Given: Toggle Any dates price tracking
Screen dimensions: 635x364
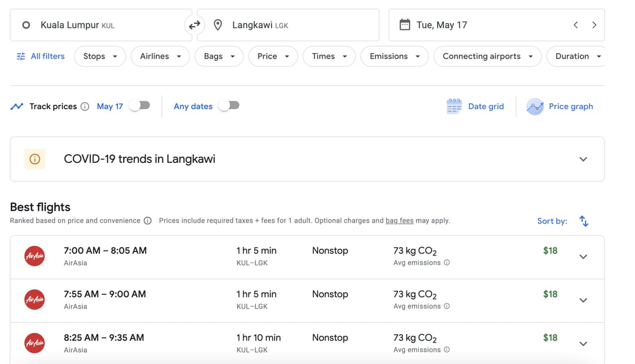Looking at the screenshot, I should [x=229, y=106].
